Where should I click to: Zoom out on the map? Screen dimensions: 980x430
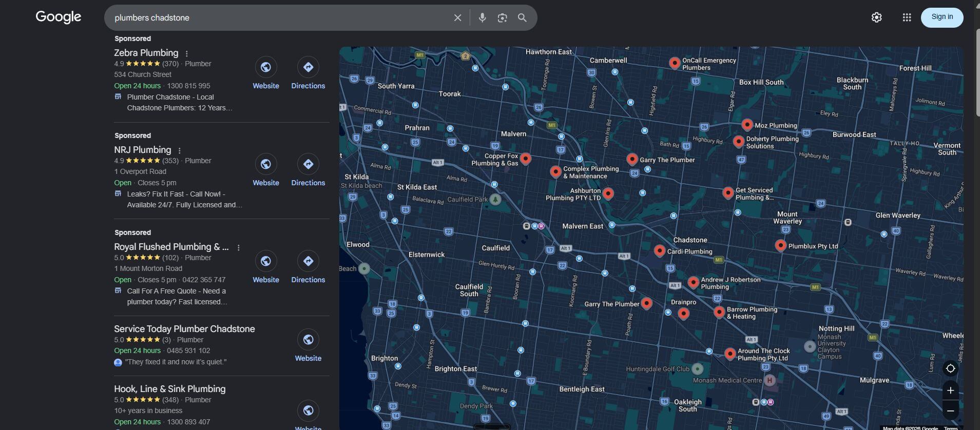click(950, 411)
